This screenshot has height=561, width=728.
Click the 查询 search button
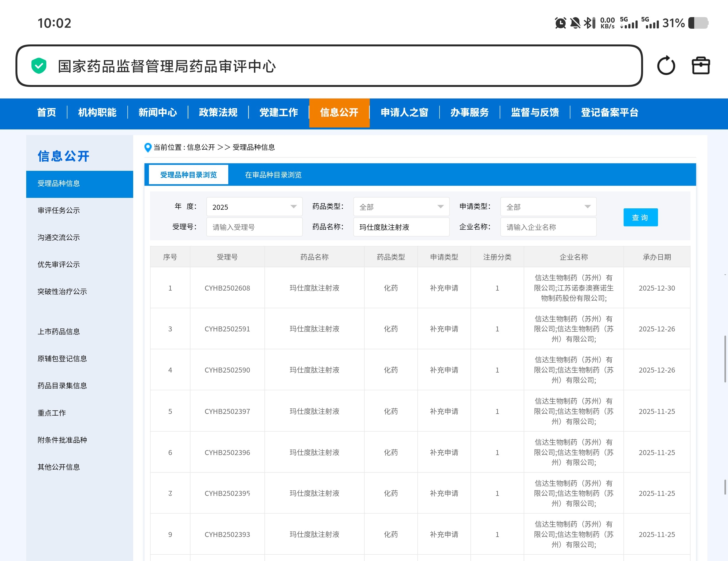click(x=640, y=217)
